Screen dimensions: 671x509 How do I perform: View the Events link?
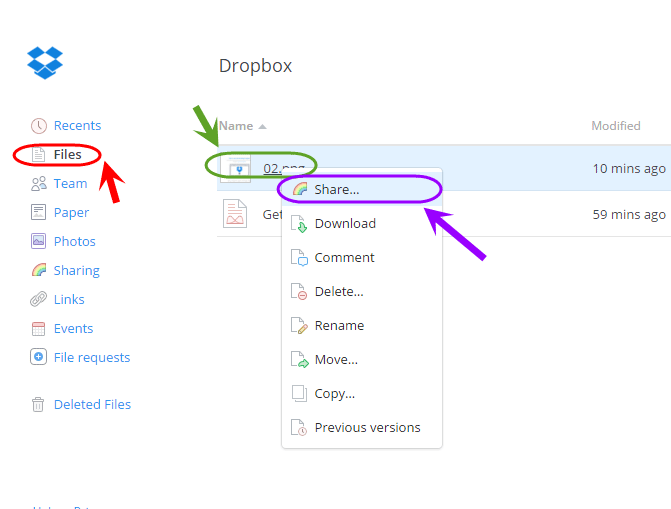coord(74,328)
